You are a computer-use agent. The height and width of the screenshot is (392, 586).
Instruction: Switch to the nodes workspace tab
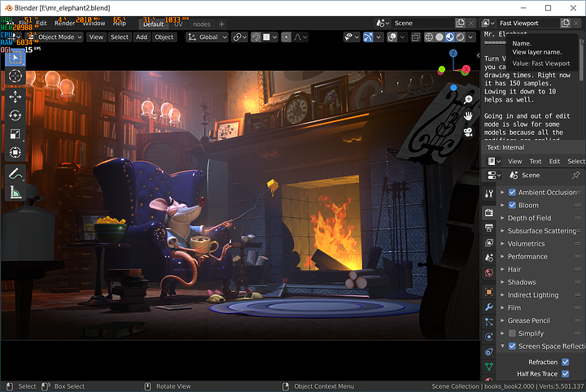pos(202,24)
